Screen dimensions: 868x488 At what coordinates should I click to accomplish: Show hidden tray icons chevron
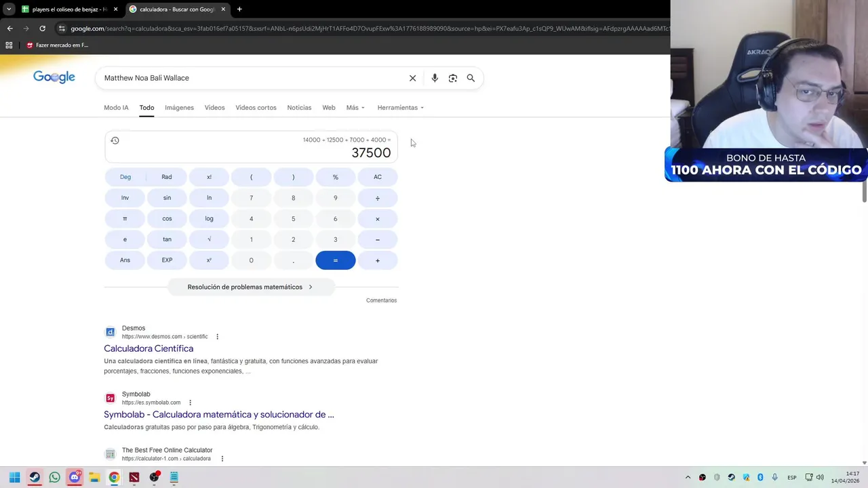pyautogui.click(x=688, y=477)
